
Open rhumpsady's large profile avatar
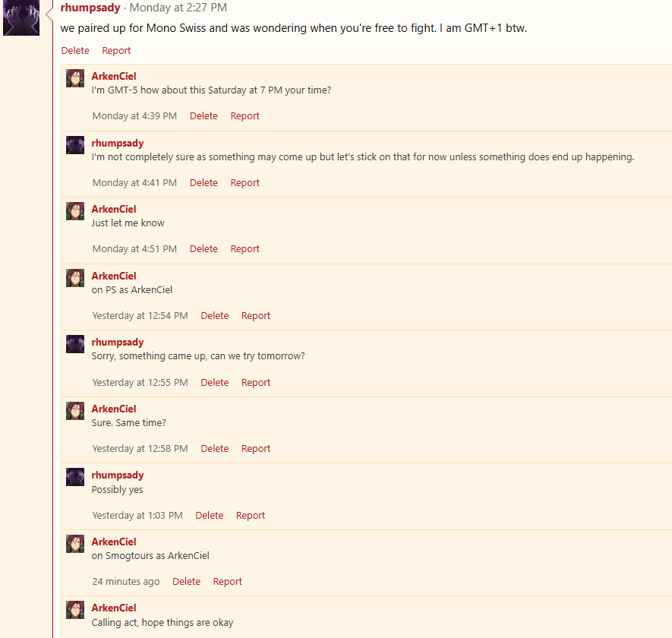click(x=21, y=17)
